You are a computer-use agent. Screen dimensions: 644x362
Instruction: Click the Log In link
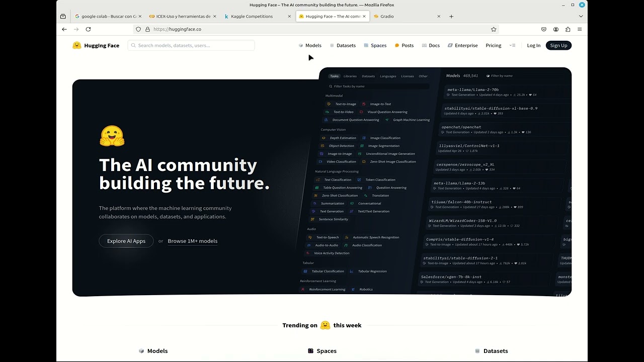[x=534, y=45]
